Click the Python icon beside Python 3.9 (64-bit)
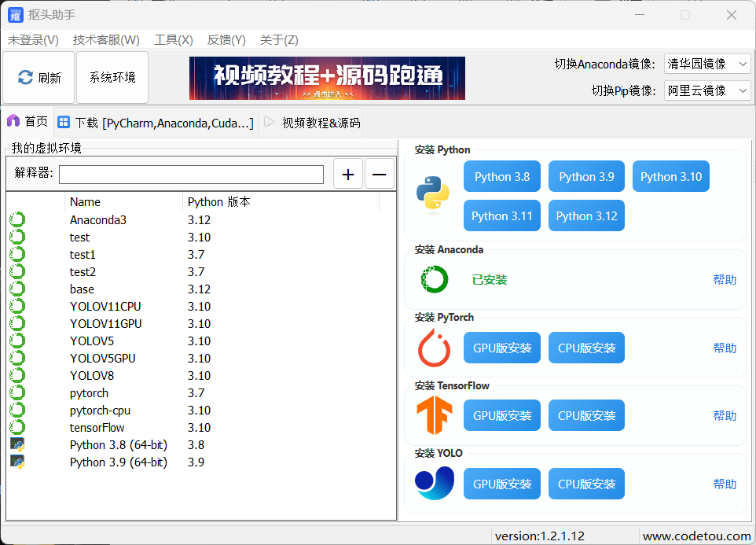 pos(17,462)
